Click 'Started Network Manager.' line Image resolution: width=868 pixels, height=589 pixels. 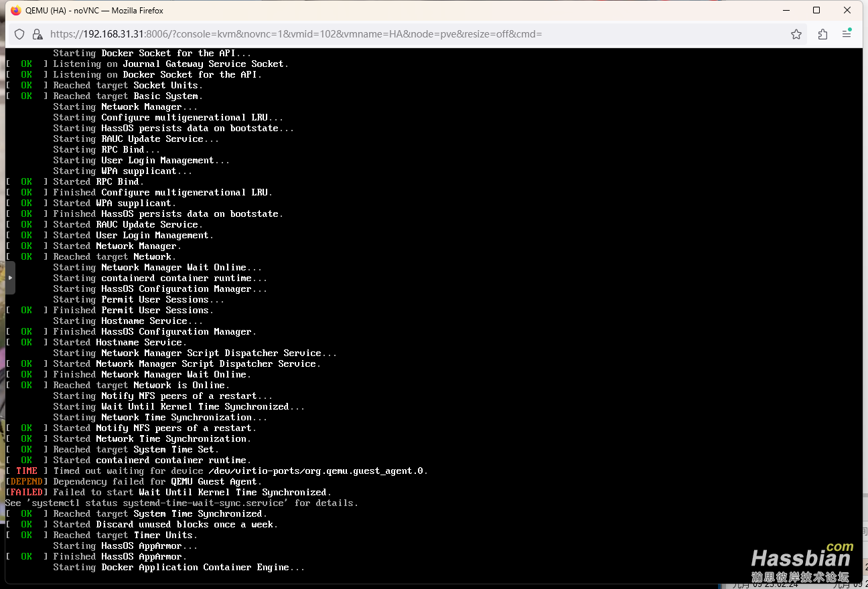pyautogui.click(x=117, y=246)
